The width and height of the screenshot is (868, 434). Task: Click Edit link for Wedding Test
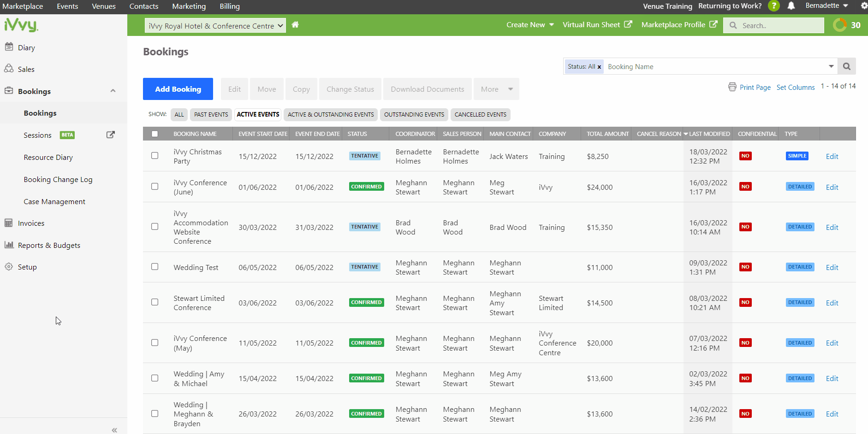(x=832, y=267)
